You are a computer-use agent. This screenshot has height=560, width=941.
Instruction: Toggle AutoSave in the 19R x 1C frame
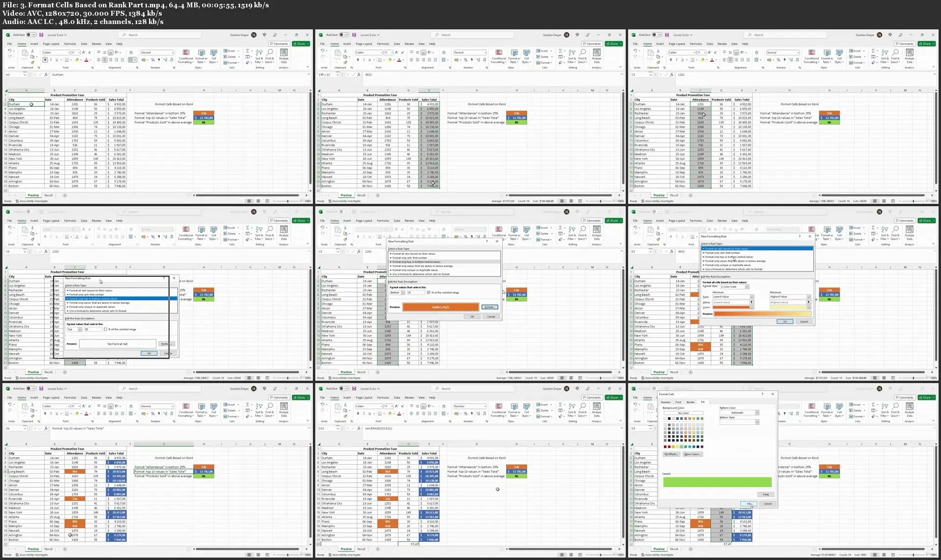coord(344,35)
